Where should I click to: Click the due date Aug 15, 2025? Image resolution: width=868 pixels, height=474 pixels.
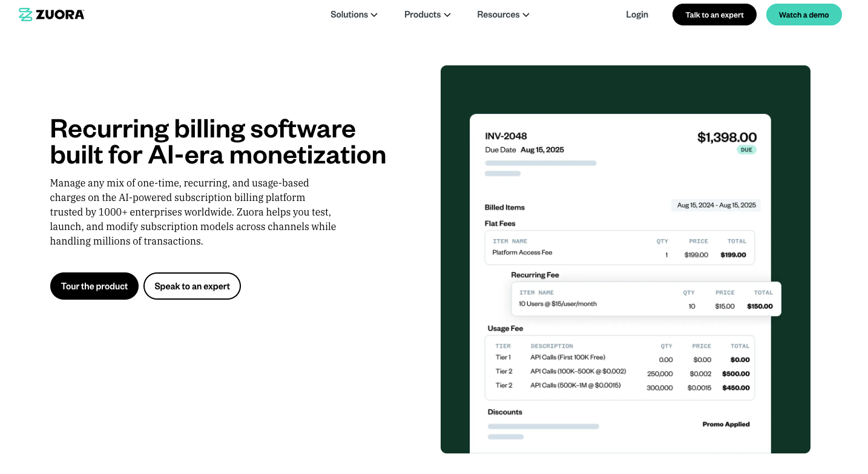(x=542, y=150)
